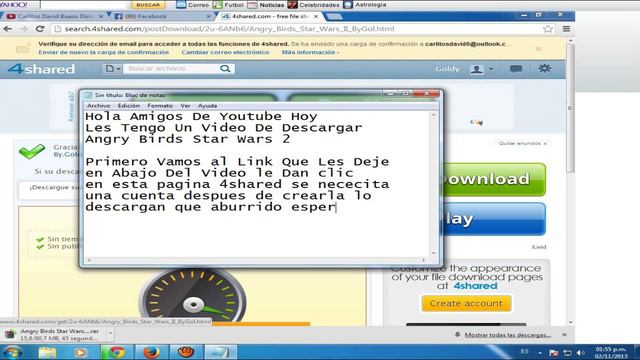Click Mostrar todas las descargas link
The image size is (640, 360).
(507, 335)
